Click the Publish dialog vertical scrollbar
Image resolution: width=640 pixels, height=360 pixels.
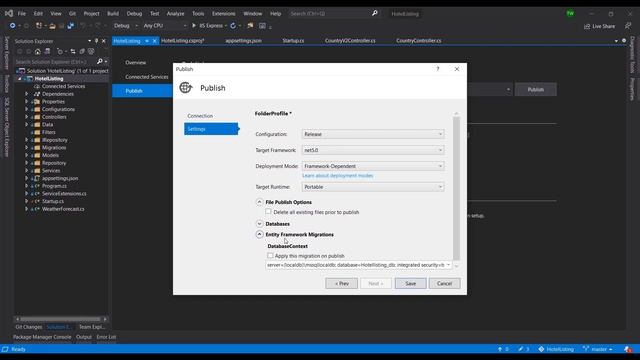pos(456,188)
